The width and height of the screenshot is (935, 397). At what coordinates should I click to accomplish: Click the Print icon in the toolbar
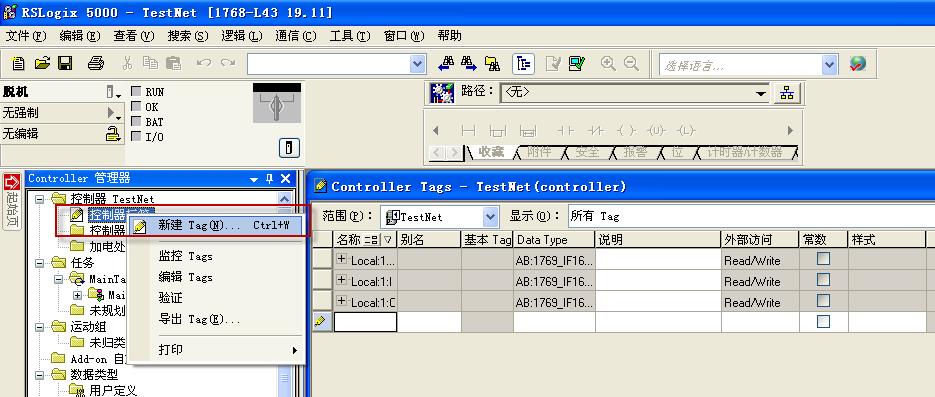pos(96,63)
